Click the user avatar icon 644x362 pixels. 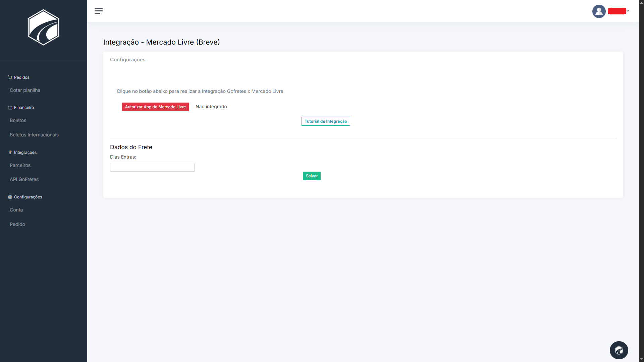click(599, 11)
